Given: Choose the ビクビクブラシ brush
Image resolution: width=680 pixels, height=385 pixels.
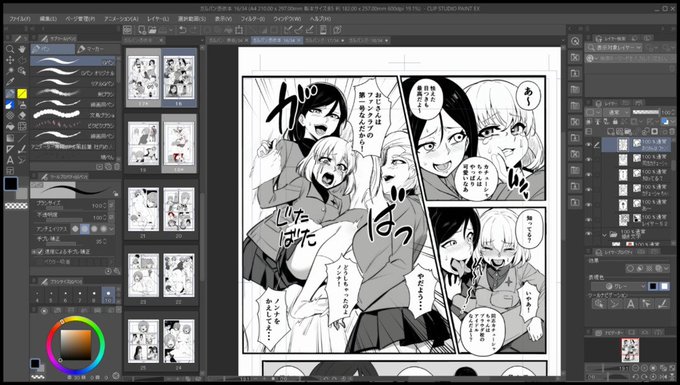Looking at the screenshot, I should 73,126.
